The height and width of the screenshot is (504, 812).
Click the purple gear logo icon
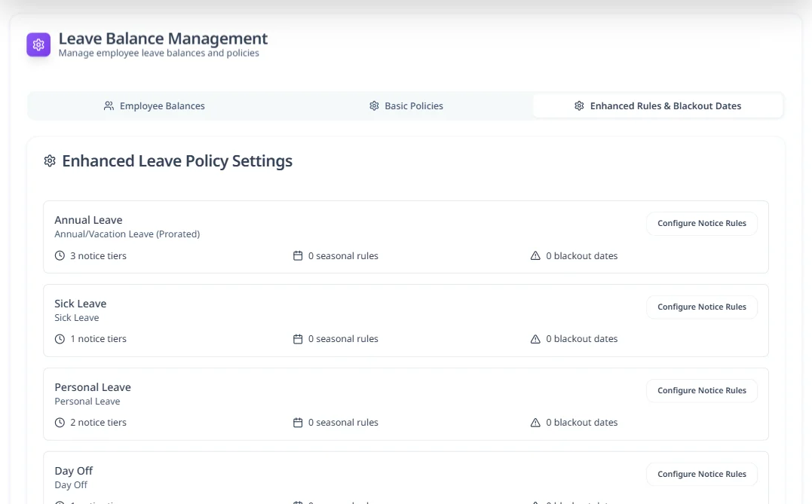tap(38, 45)
